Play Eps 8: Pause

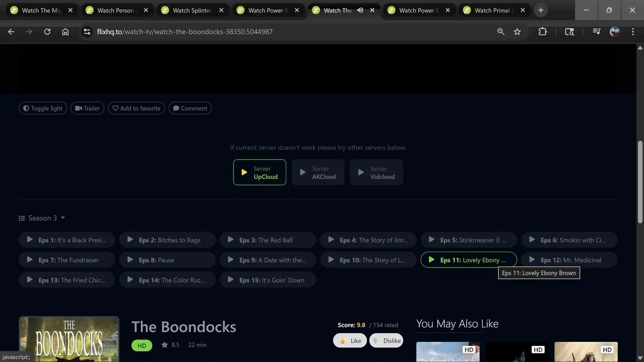point(168,260)
